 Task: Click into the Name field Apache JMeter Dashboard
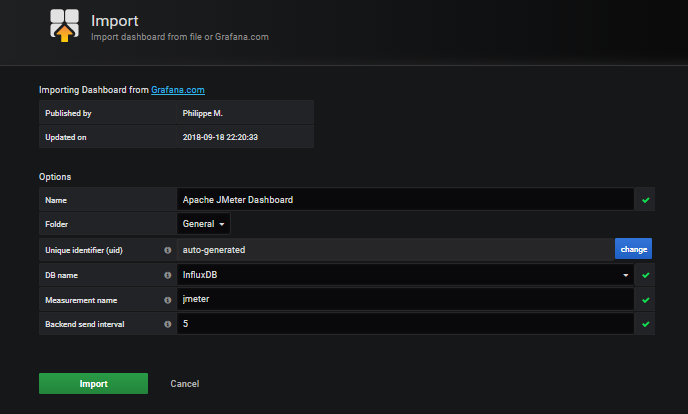[405, 200]
